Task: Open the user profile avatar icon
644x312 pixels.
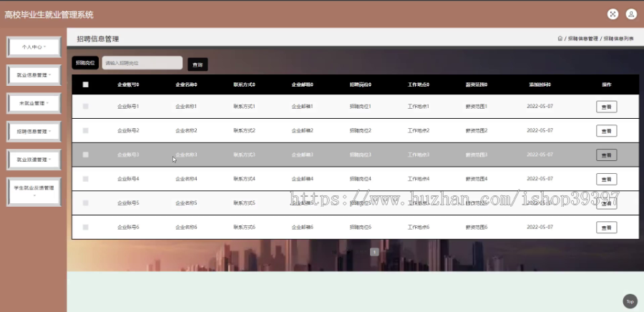Action: pyautogui.click(x=631, y=14)
